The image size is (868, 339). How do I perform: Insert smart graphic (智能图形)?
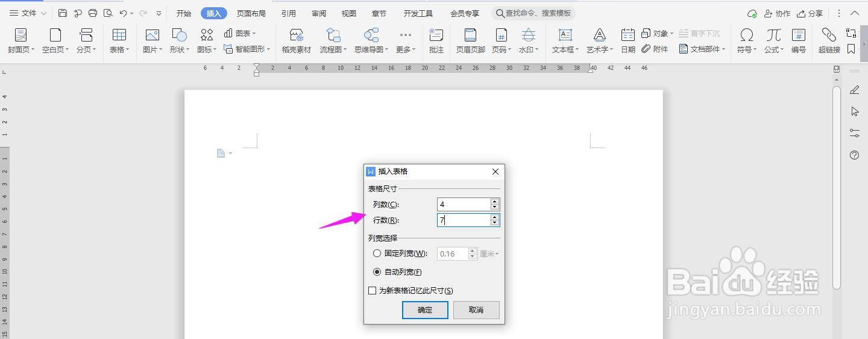coord(247,49)
